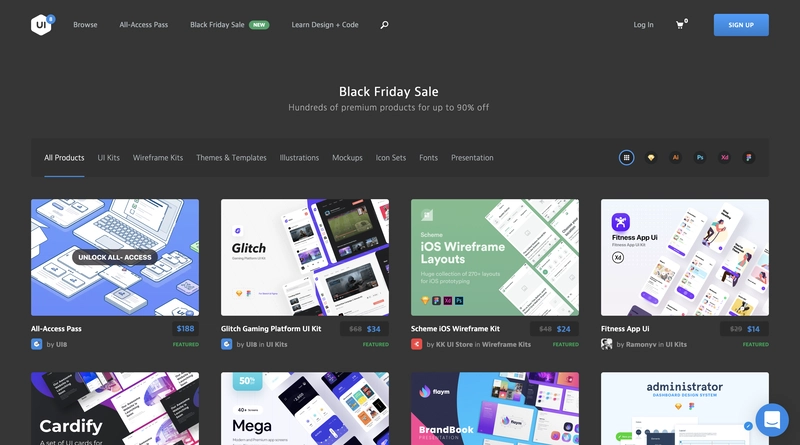
Task: Open the Glitch product thumbnail
Action: [x=305, y=257]
